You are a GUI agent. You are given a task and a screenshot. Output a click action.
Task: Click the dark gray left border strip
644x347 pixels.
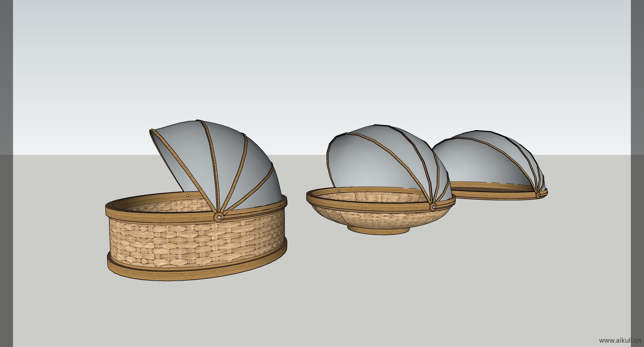[x=6, y=180]
